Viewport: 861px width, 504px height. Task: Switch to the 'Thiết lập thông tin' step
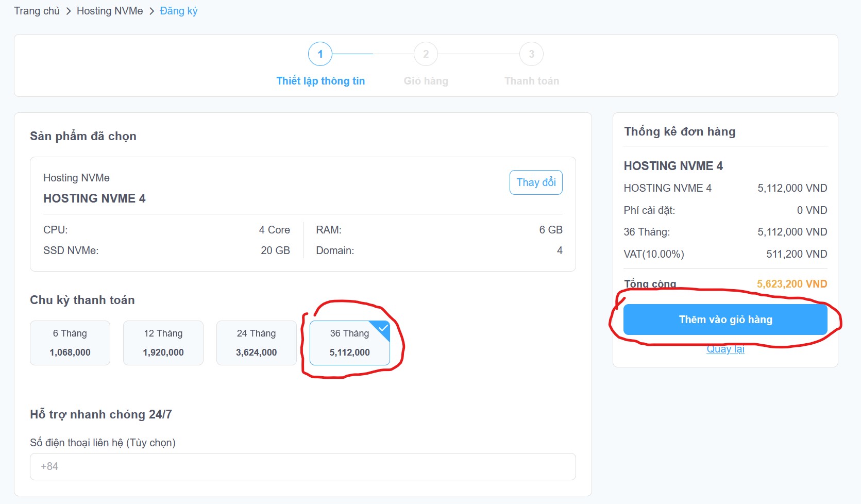click(320, 80)
